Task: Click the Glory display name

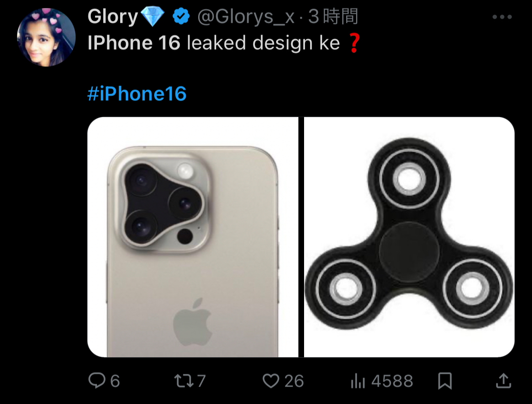Action: (113, 17)
